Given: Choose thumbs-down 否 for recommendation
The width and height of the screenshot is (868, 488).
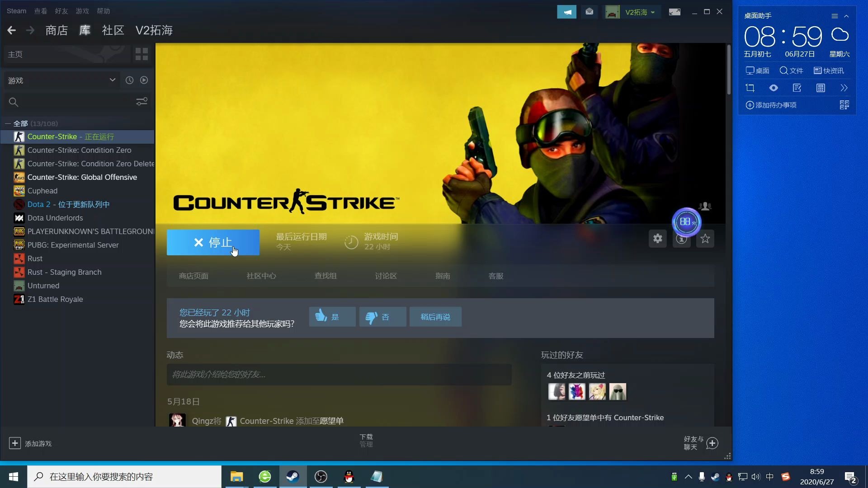Looking at the screenshot, I should pos(382,317).
